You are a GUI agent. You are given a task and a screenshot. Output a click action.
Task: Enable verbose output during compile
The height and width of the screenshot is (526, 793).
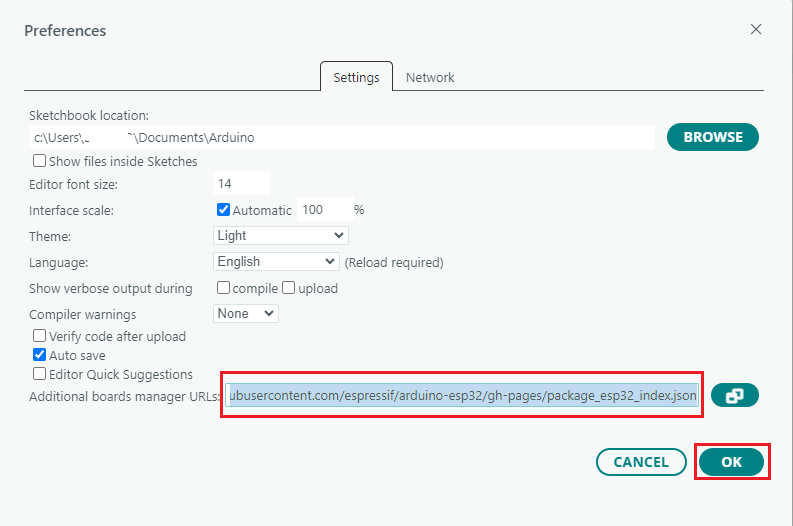pyautogui.click(x=223, y=288)
